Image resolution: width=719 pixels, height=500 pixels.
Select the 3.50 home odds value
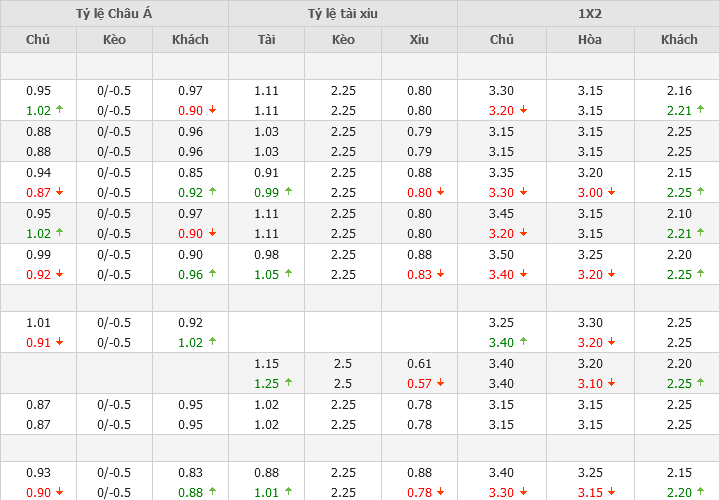click(501, 255)
